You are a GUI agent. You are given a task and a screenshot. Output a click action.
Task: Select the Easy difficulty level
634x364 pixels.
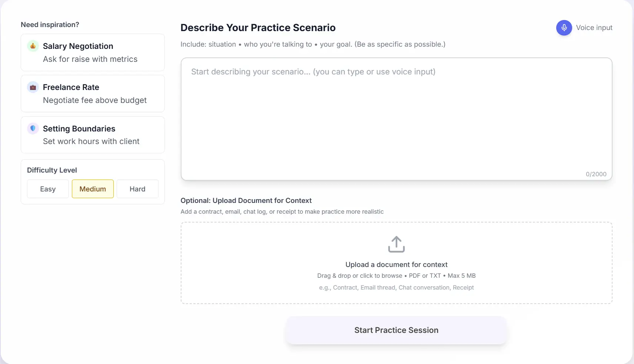(x=47, y=189)
